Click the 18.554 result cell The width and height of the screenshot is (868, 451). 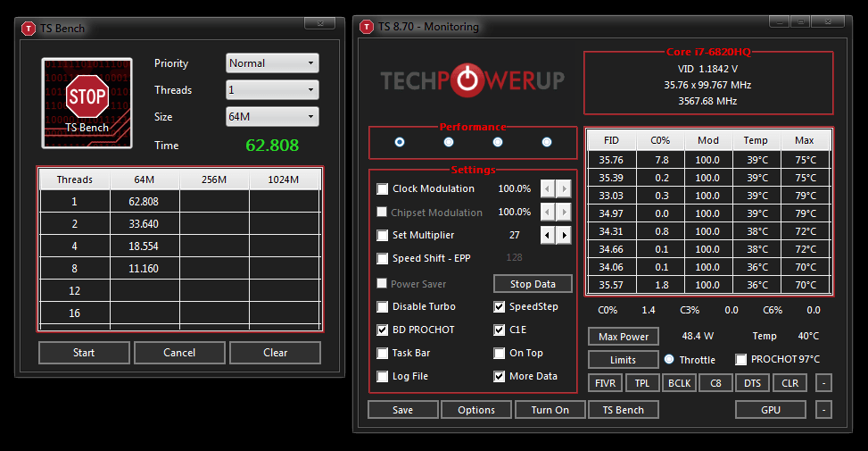(x=145, y=246)
